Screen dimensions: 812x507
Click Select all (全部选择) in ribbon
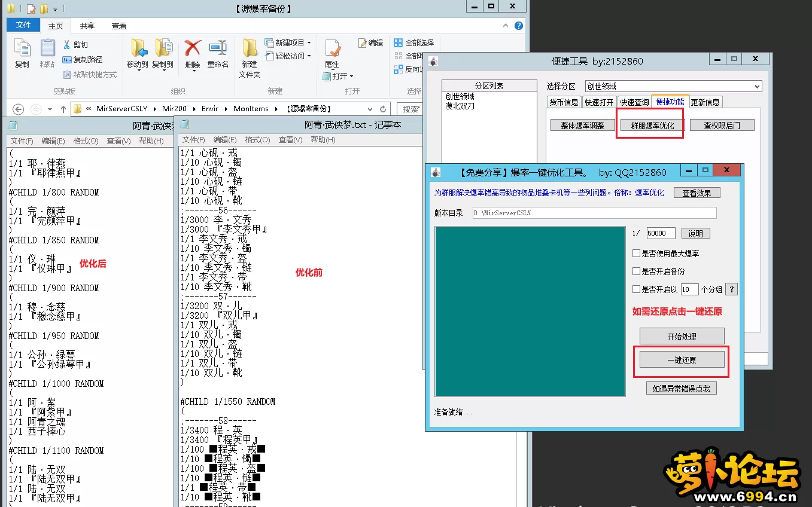pos(413,42)
